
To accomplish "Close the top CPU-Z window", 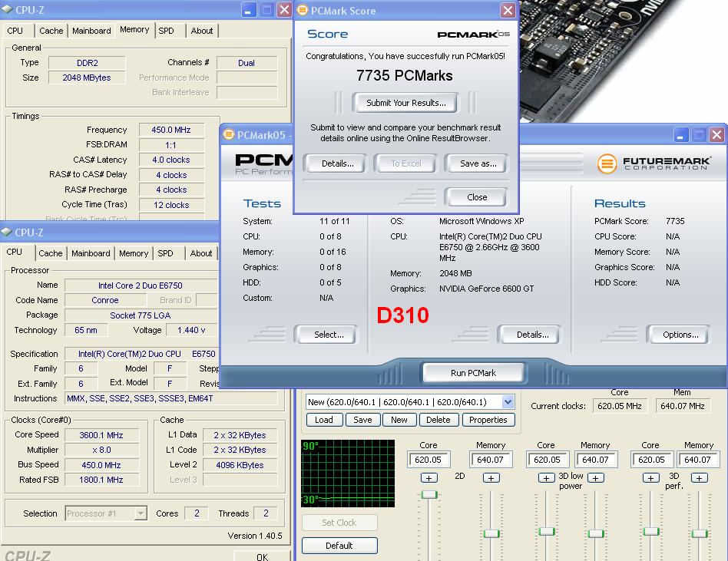I will [284, 10].
